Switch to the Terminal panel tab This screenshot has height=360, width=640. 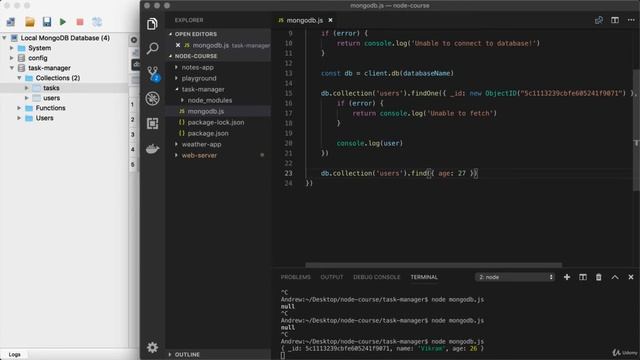coord(424,277)
